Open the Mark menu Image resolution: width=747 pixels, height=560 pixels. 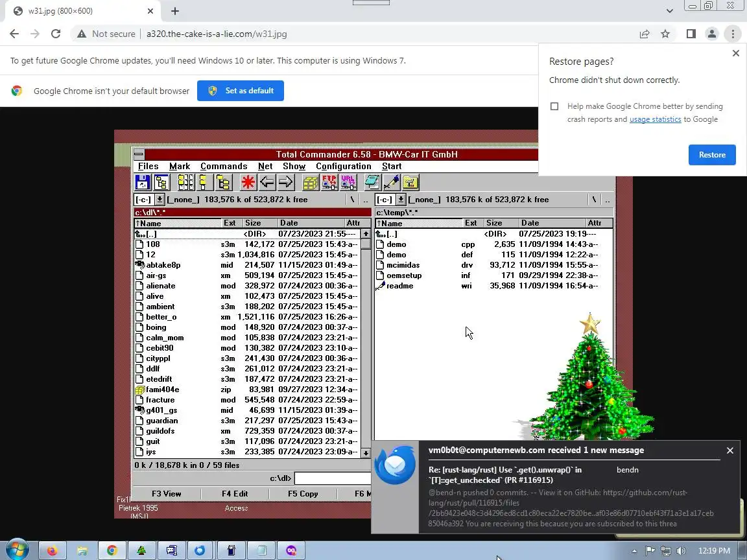click(x=180, y=166)
